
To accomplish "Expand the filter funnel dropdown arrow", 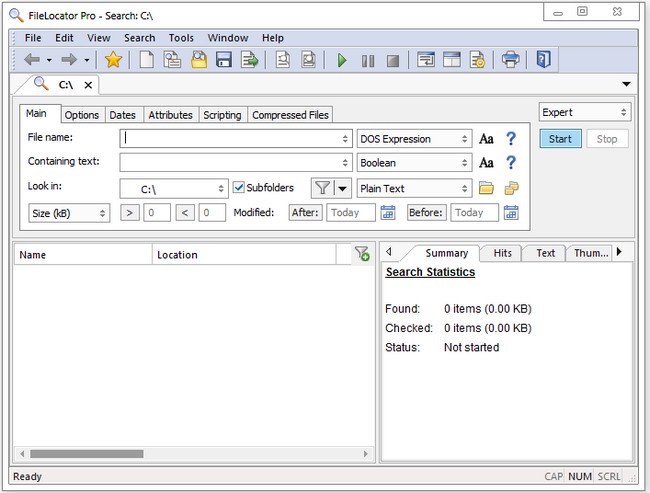I will pos(342,189).
